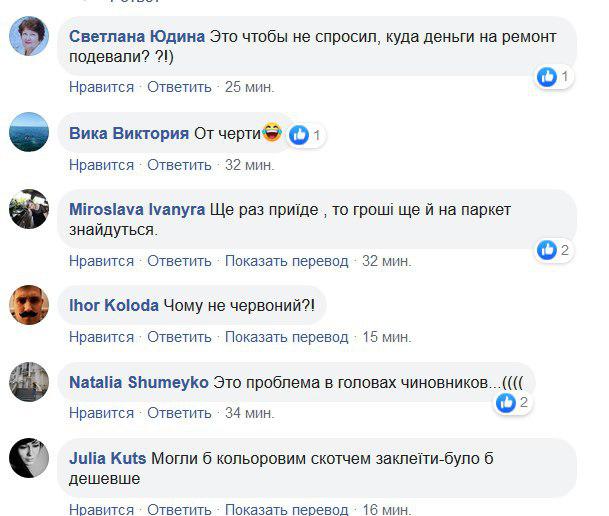Viewport: 609px width, 516px height.
Task: Click like reaction icon on Вика Виктория's comment
Action: tap(299, 134)
